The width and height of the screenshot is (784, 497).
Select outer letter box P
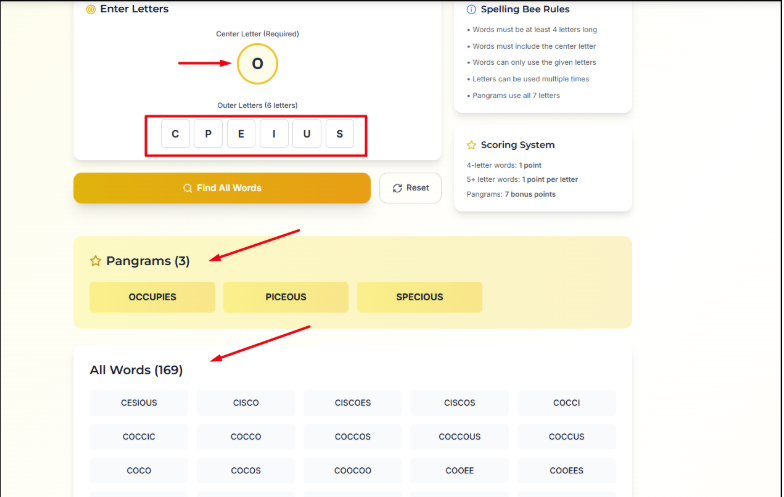tap(208, 134)
